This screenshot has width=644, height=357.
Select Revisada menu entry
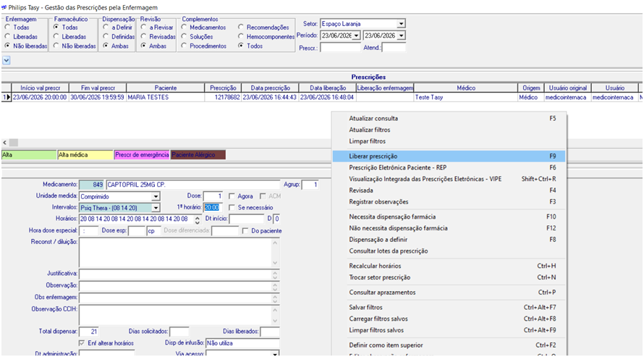click(x=449, y=190)
